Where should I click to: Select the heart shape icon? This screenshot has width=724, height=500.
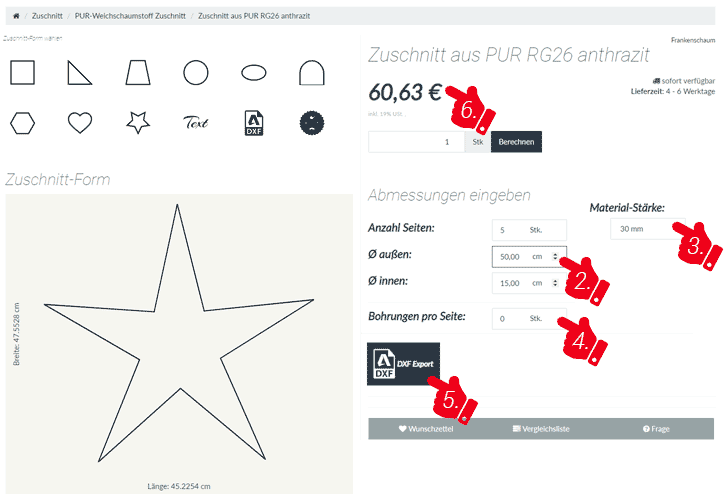pos(80,123)
